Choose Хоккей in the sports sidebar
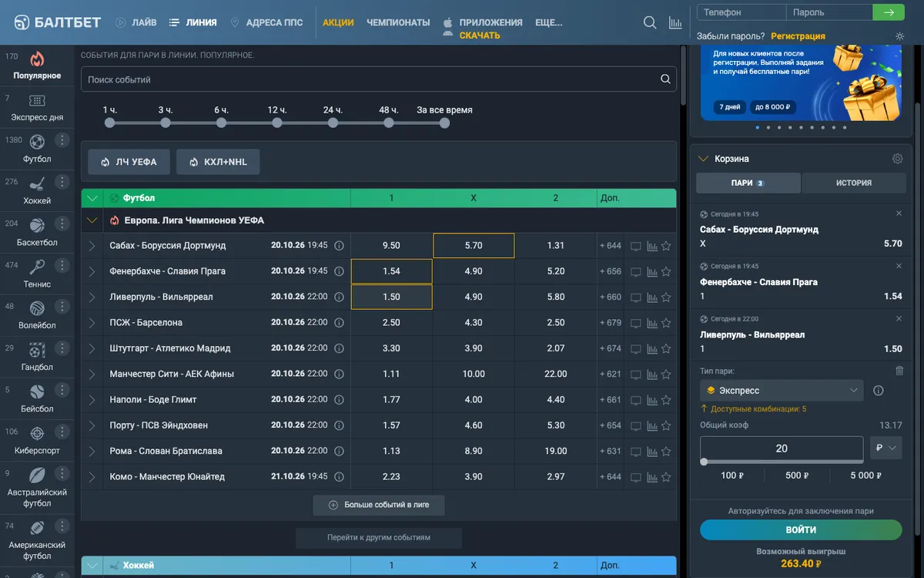This screenshot has height=578, width=924. pyautogui.click(x=37, y=191)
